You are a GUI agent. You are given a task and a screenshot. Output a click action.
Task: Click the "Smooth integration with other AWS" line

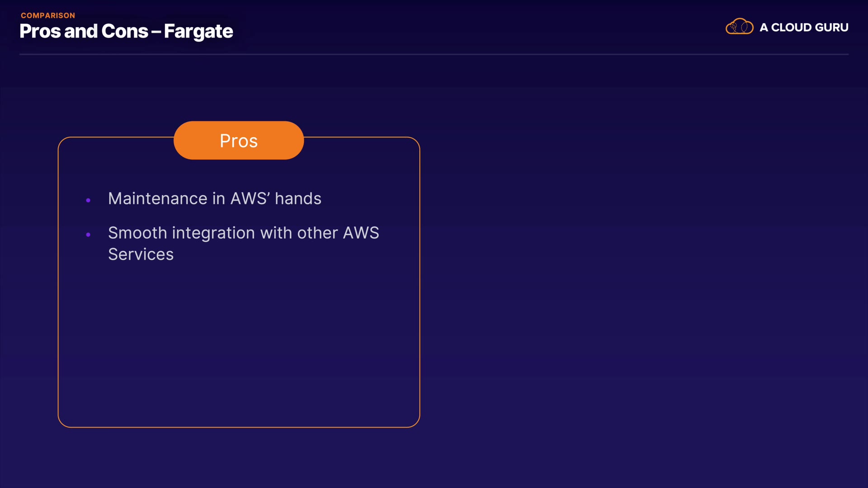[x=244, y=233]
